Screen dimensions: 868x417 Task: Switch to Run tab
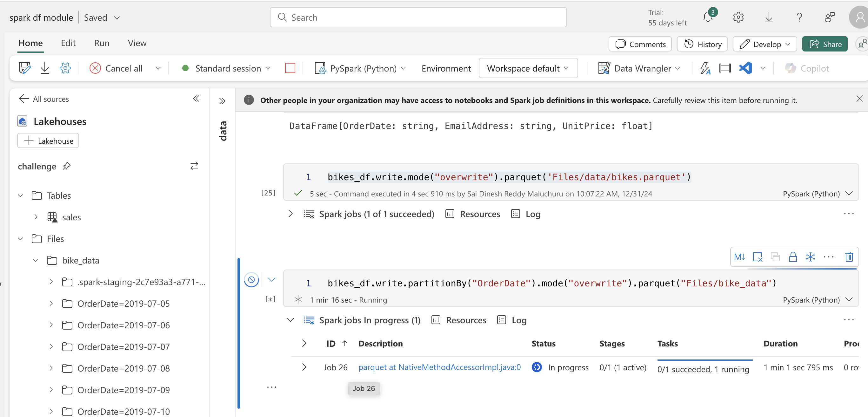click(101, 43)
